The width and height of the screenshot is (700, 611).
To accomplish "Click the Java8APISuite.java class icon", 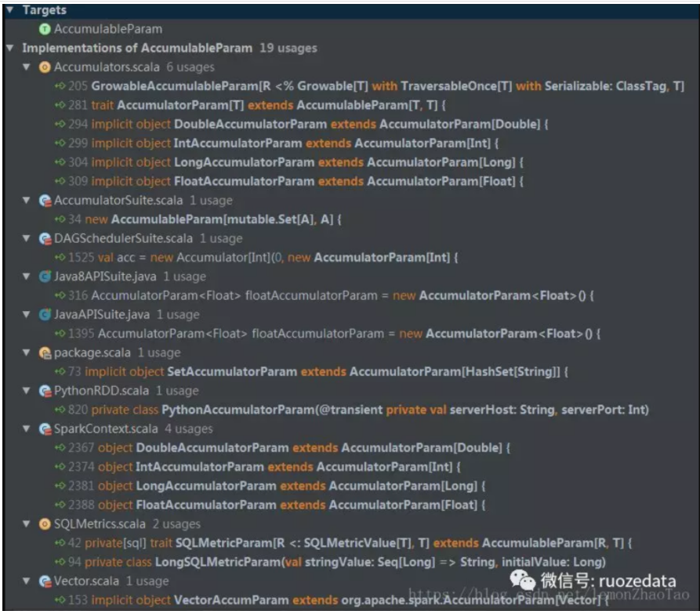I will 45,277.
